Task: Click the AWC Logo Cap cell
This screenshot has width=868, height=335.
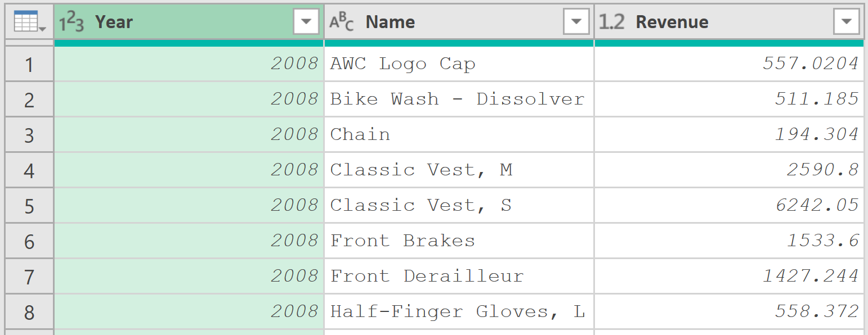Action: pyautogui.click(x=459, y=64)
